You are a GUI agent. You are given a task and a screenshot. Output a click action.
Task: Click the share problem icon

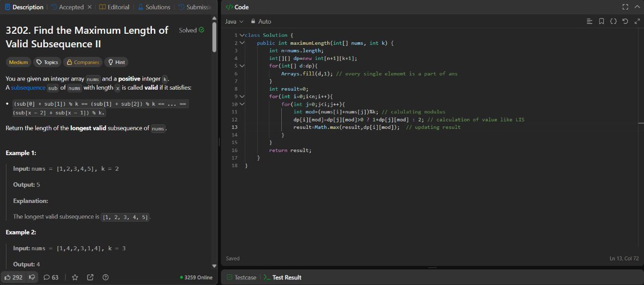pyautogui.click(x=90, y=277)
